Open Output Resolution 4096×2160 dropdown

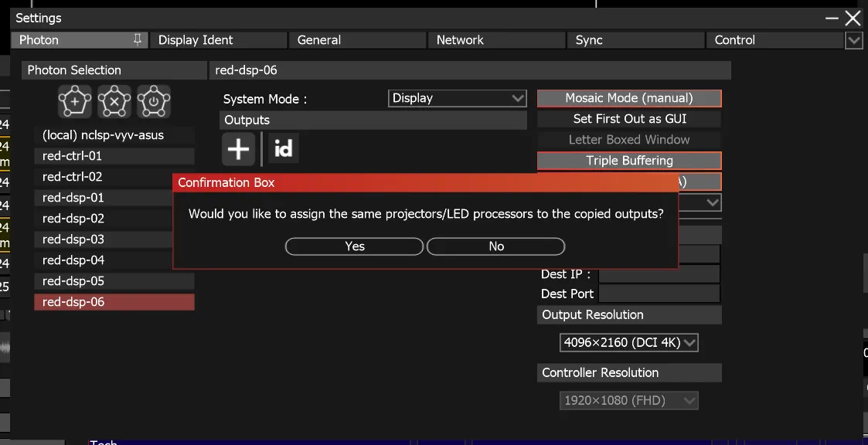629,342
